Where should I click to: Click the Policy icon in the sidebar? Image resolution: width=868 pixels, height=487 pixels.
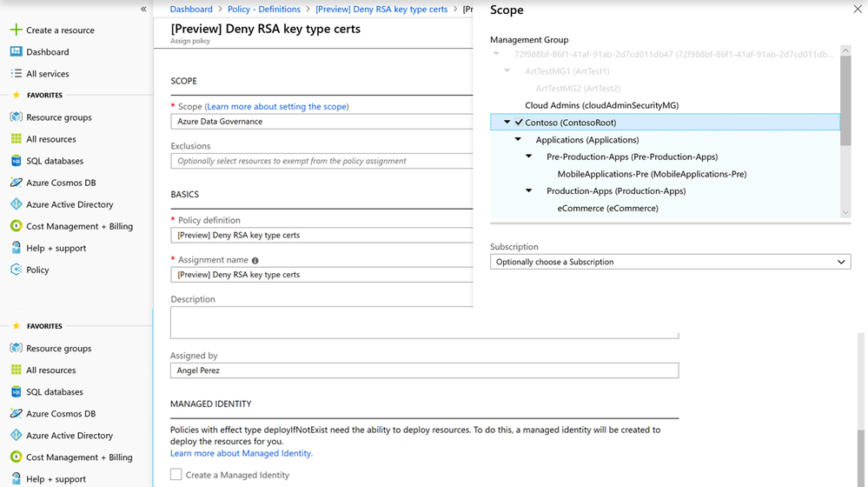16,270
